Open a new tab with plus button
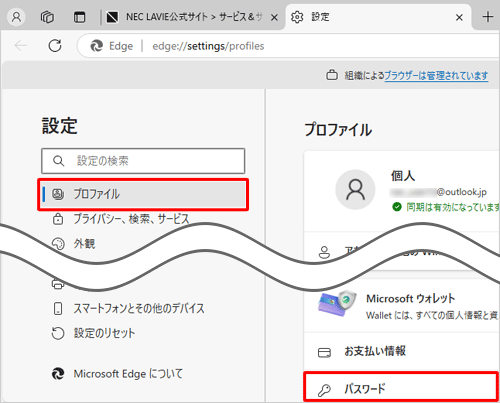This screenshot has width=500, height=403. 488,17
